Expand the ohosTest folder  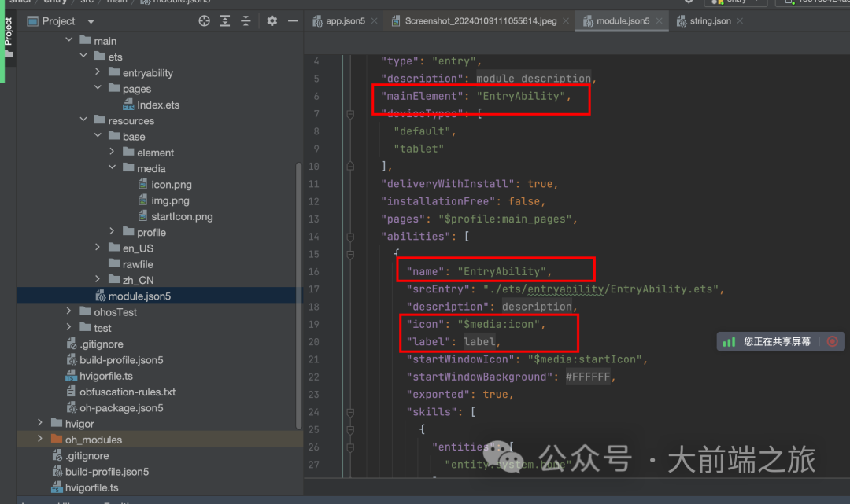click(68, 311)
